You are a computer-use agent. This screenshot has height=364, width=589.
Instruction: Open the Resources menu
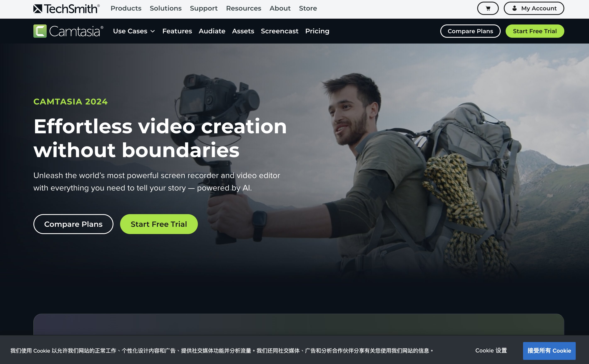[x=243, y=8]
